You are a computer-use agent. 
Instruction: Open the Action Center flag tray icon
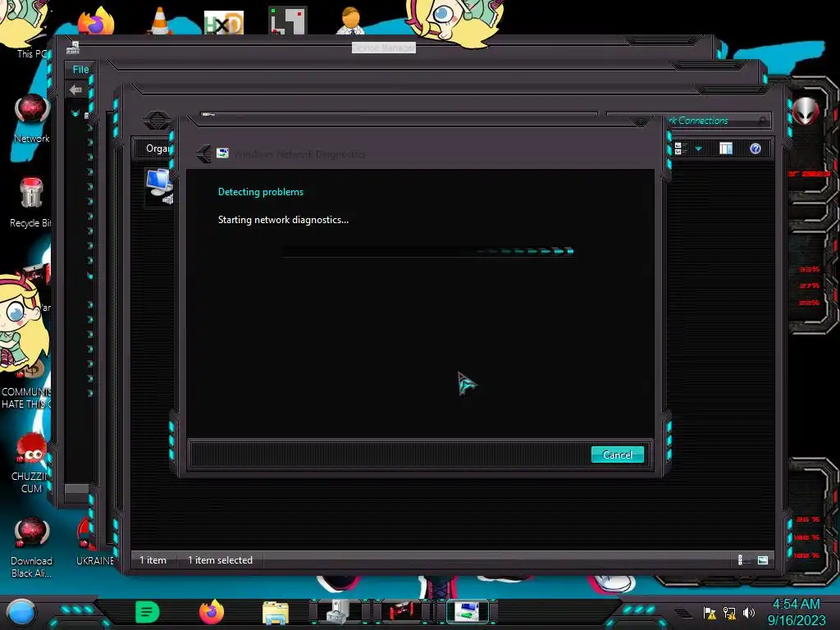[x=710, y=613]
